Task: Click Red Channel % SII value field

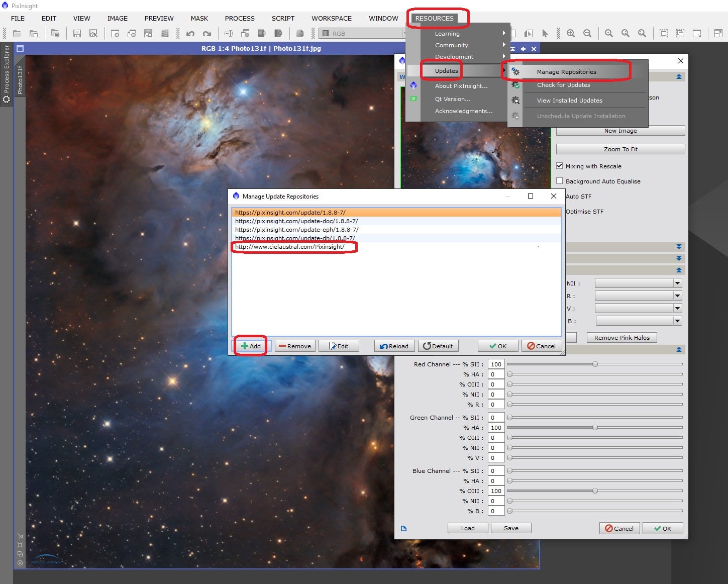Action: [x=496, y=364]
